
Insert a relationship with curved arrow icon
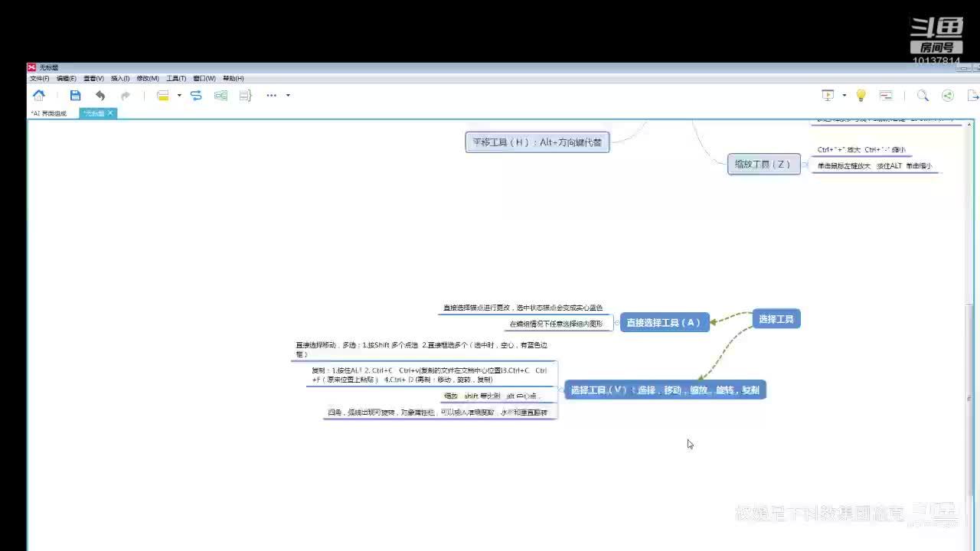(196, 96)
